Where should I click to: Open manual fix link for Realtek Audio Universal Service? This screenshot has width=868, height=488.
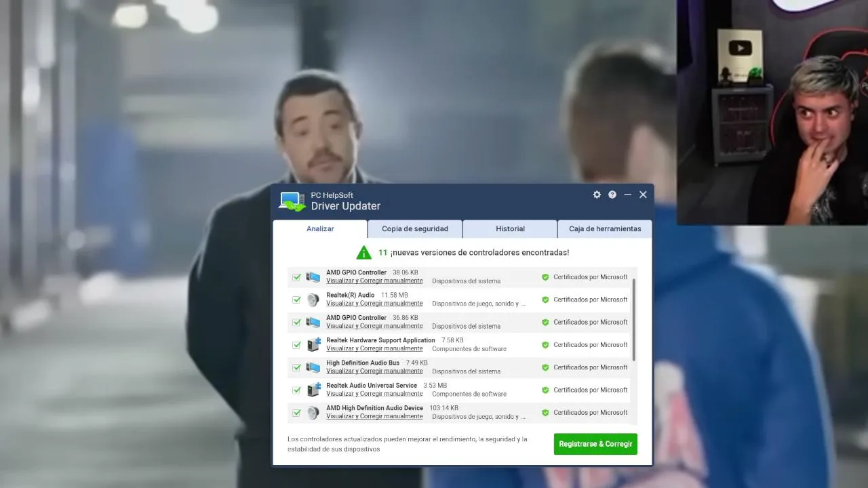click(374, 394)
